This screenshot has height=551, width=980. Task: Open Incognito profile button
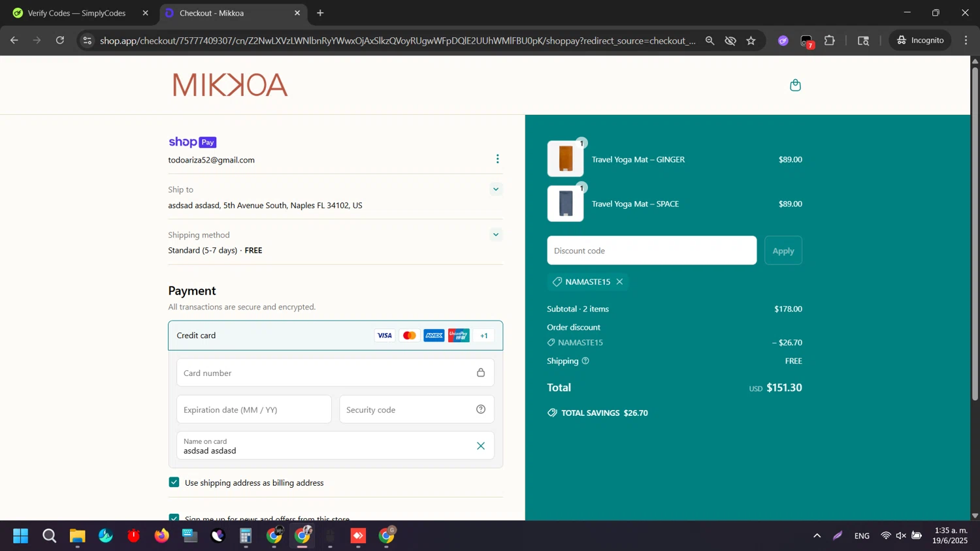point(921,40)
